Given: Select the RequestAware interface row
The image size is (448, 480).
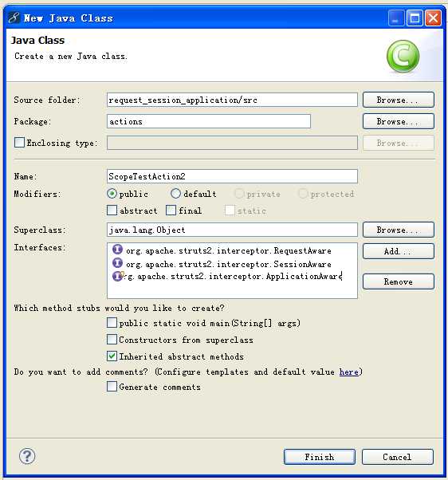Looking at the screenshot, I should pyautogui.click(x=222, y=250).
